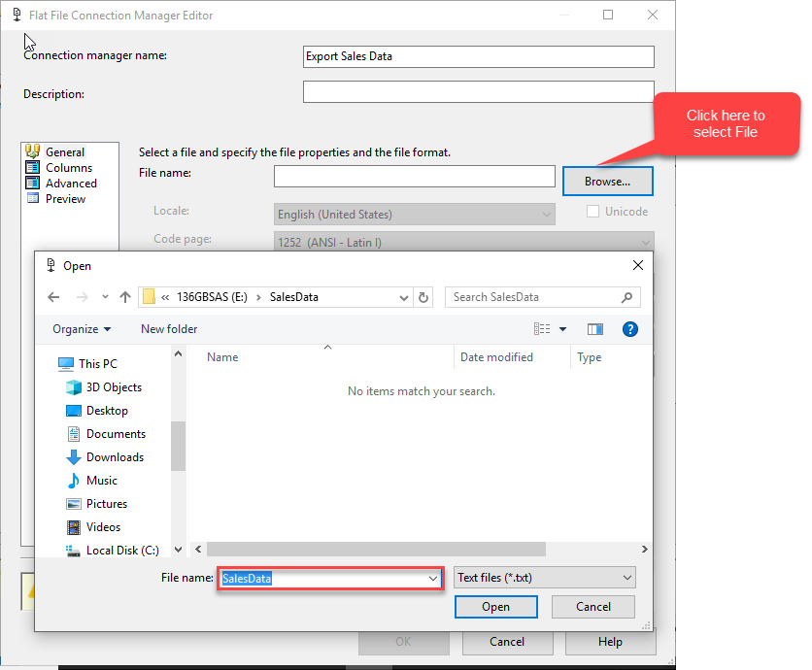Sort by Date modified column header
The height and width of the screenshot is (670, 812).
(496, 357)
